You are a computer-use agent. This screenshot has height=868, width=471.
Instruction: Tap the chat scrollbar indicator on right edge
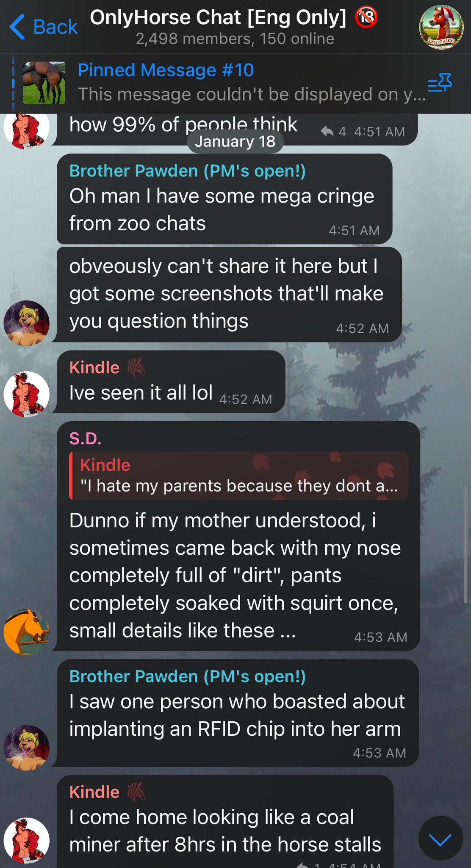[466, 545]
